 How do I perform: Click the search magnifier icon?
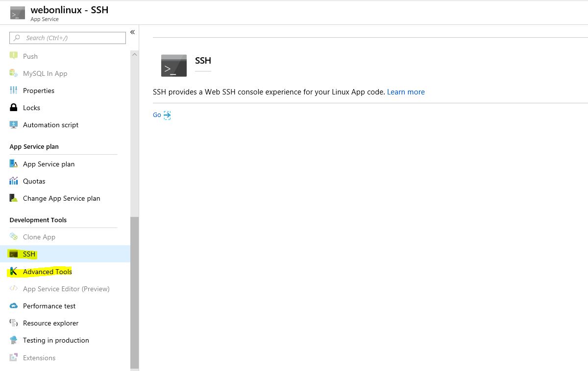17,38
